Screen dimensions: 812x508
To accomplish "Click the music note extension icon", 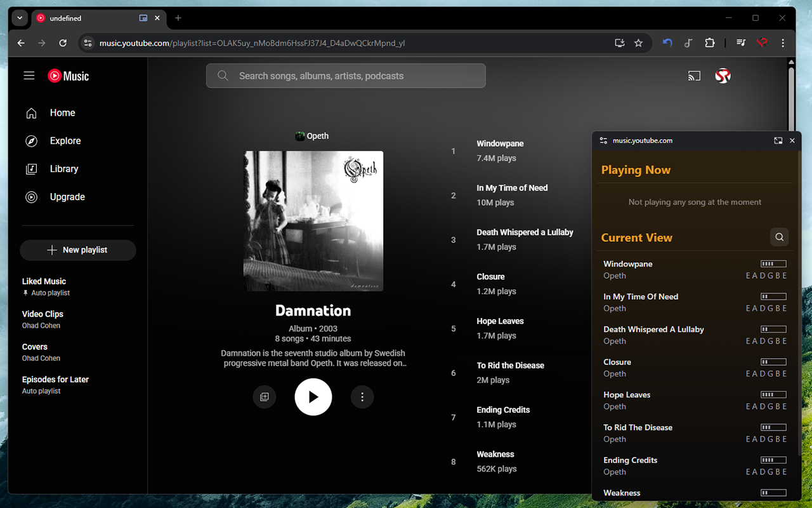I will point(688,43).
